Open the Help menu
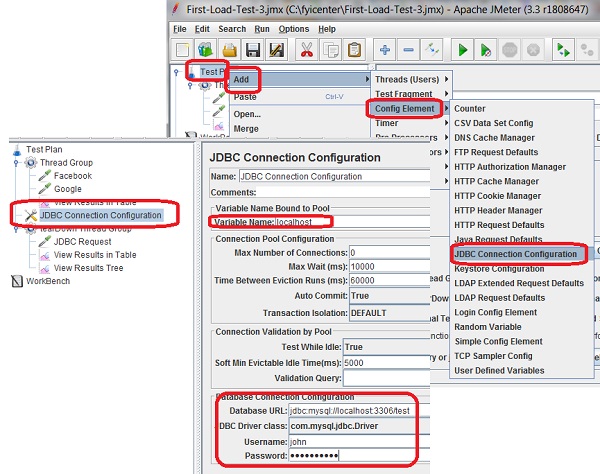Screen dimensions: 600x474 click(327, 29)
